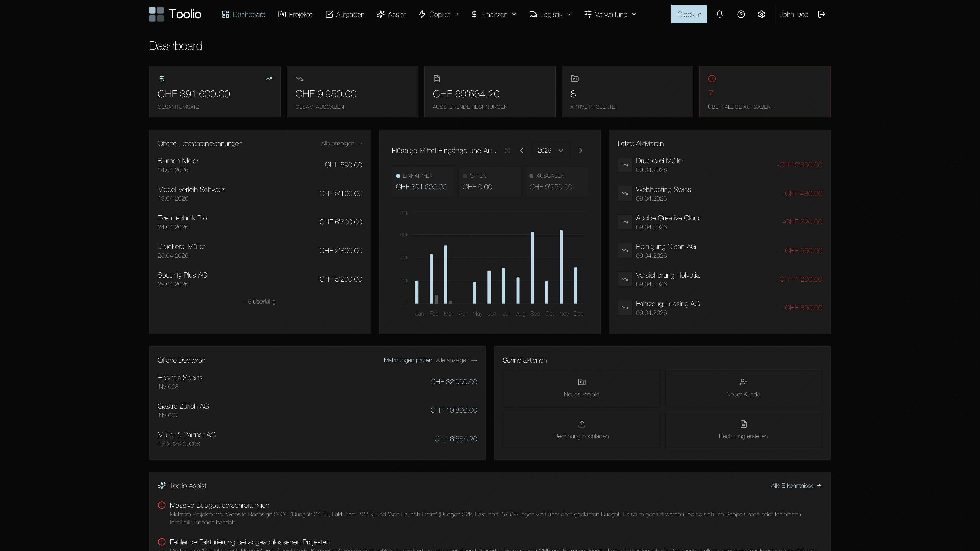Expand the Verwaltung menu
Image resolution: width=980 pixels, height=551 pixels.
[x=609, y=14]
